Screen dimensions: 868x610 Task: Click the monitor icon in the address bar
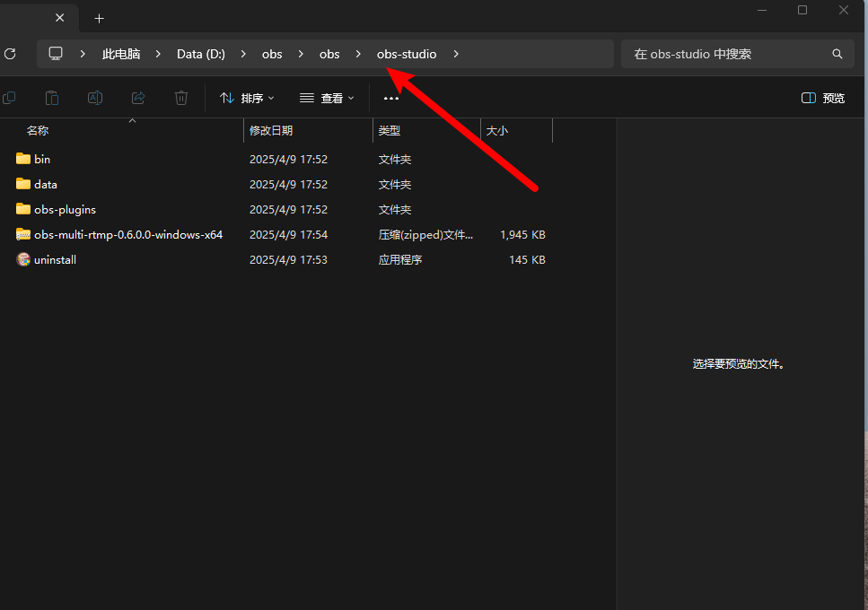[x=57, y=54]
